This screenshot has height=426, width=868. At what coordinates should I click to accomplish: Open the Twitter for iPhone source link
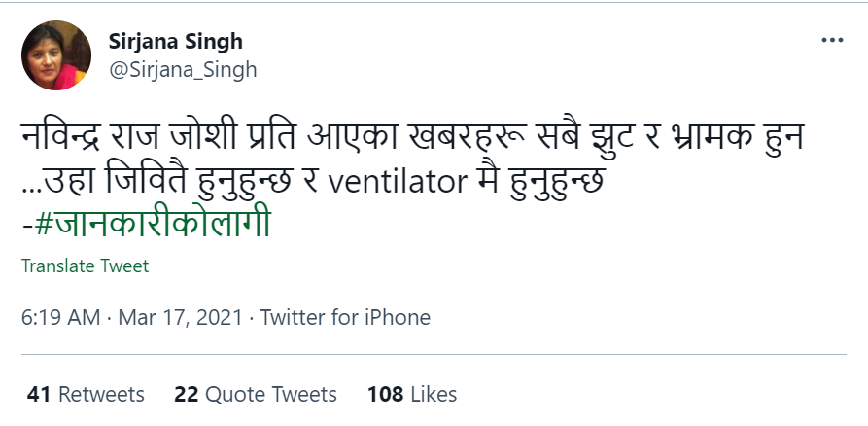pos(345,317)
